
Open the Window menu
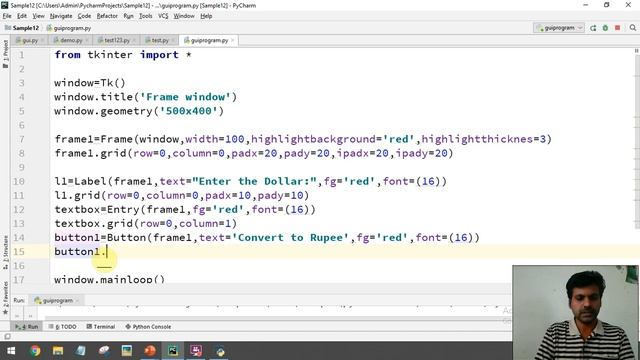tap(184, 16)
